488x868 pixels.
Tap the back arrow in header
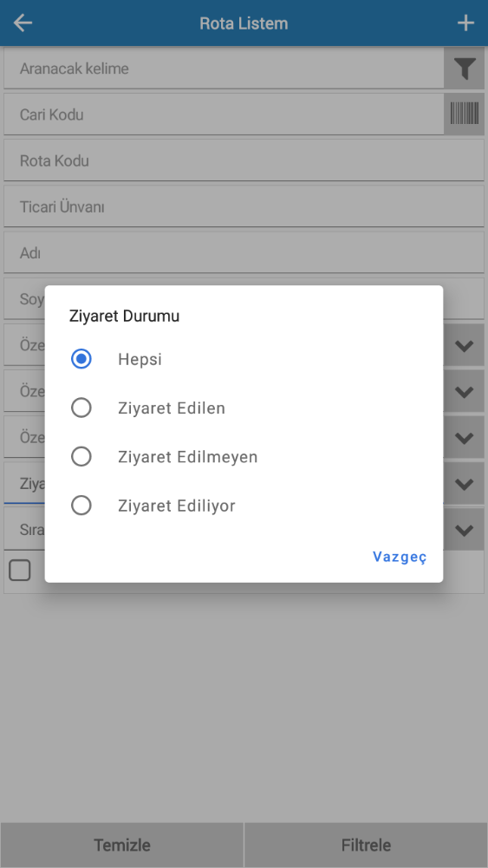pos(23,23)
